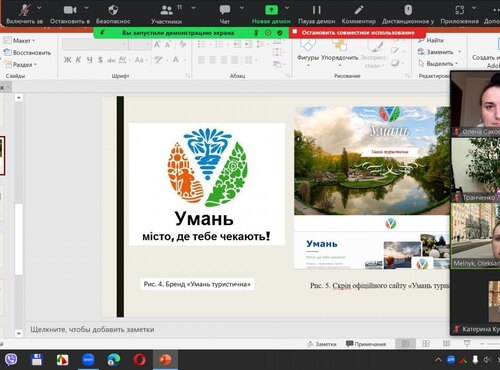The image size is (500, 370).
Task: Toggle Заметки notes pane in status bar
Action: pos(322,344)
